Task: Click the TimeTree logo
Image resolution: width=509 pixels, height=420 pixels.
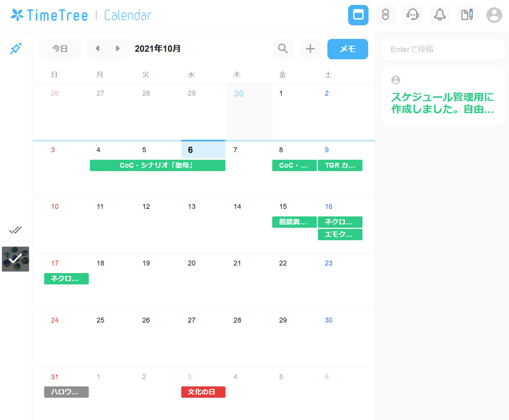Action: 49,15
